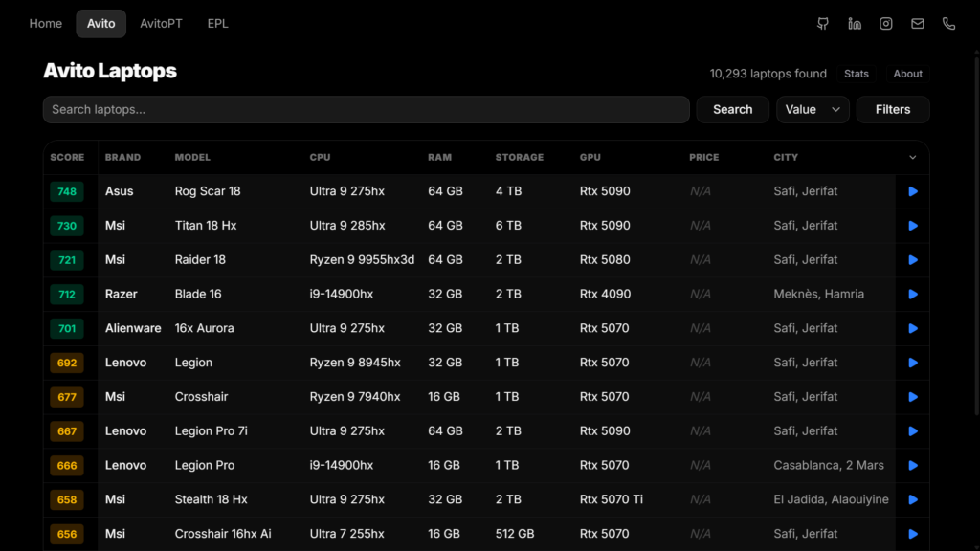Click the Search button

[x=732, y=109]
